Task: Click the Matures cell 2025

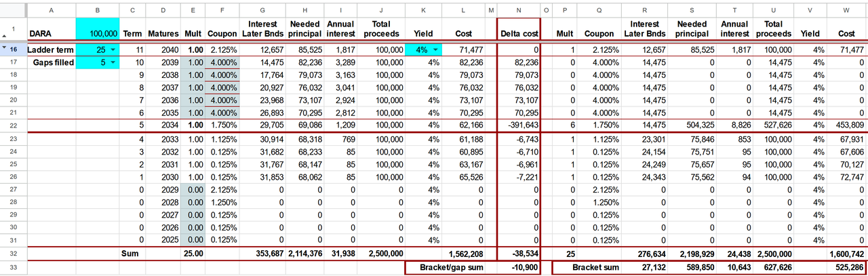Action: (x=163, y=240)
